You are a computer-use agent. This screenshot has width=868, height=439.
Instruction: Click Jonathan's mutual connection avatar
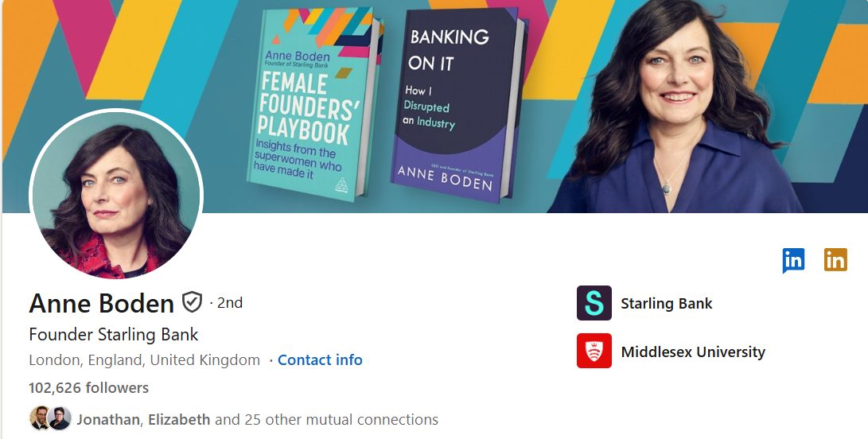pyautogui.click(x=39, y=418)
